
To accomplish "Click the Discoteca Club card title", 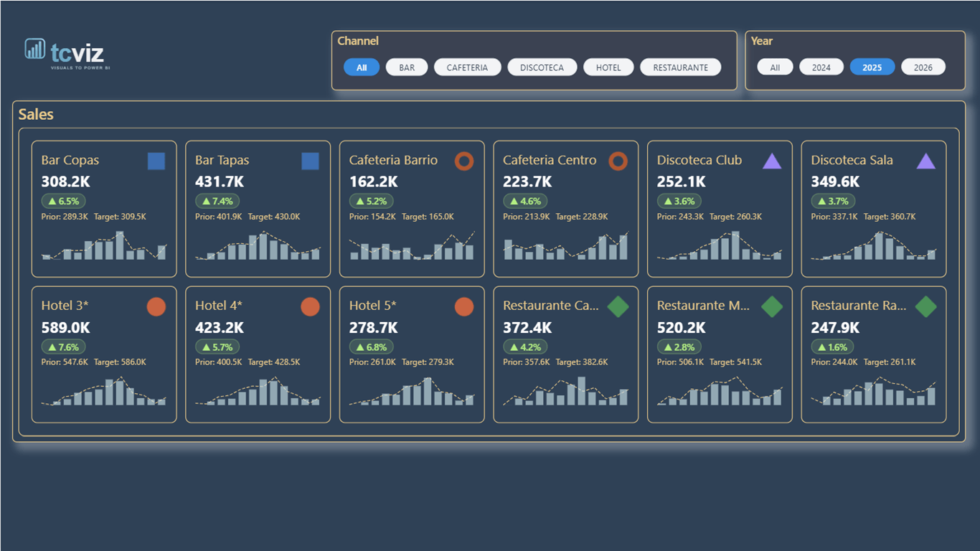I will [699, 160].
